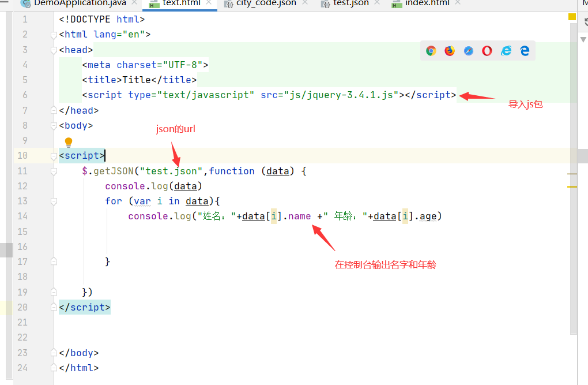Switch to the DemoApplication.java tab
The height and width of the screenshot is (385, 588).
pyautogui.click(x=80, y=3)
